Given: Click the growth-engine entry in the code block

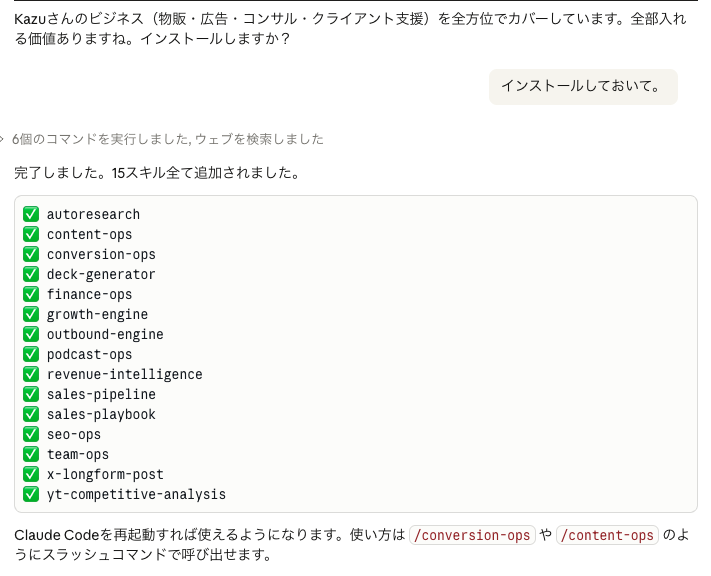Looking at the screenshot, I should [x=97, y=314].
